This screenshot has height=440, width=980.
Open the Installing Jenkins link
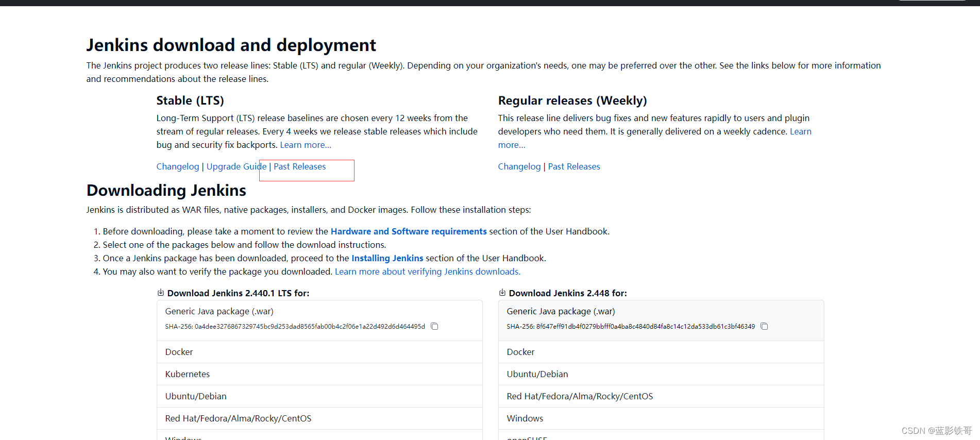tap(387, 258)
